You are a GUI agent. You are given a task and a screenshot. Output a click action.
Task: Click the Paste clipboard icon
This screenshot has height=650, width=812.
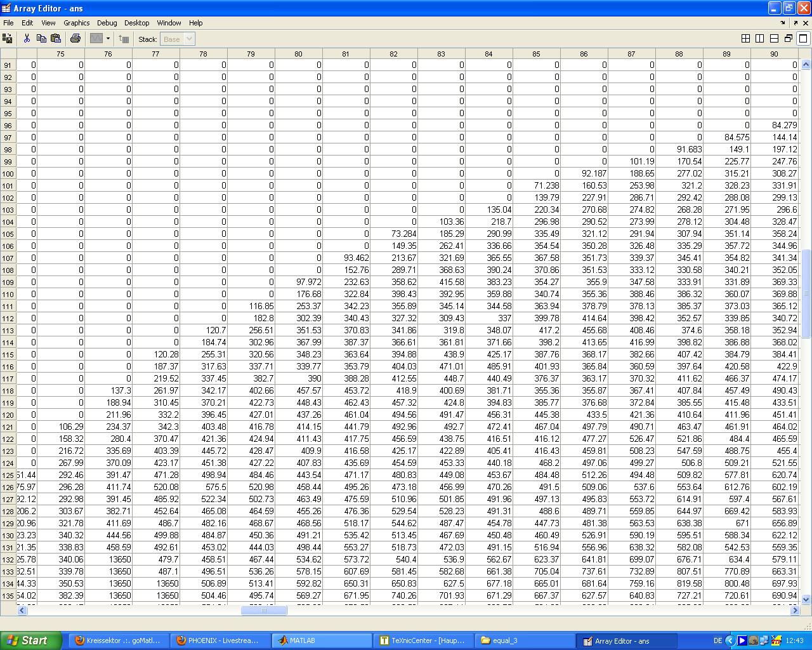click(x=56, y=39)
